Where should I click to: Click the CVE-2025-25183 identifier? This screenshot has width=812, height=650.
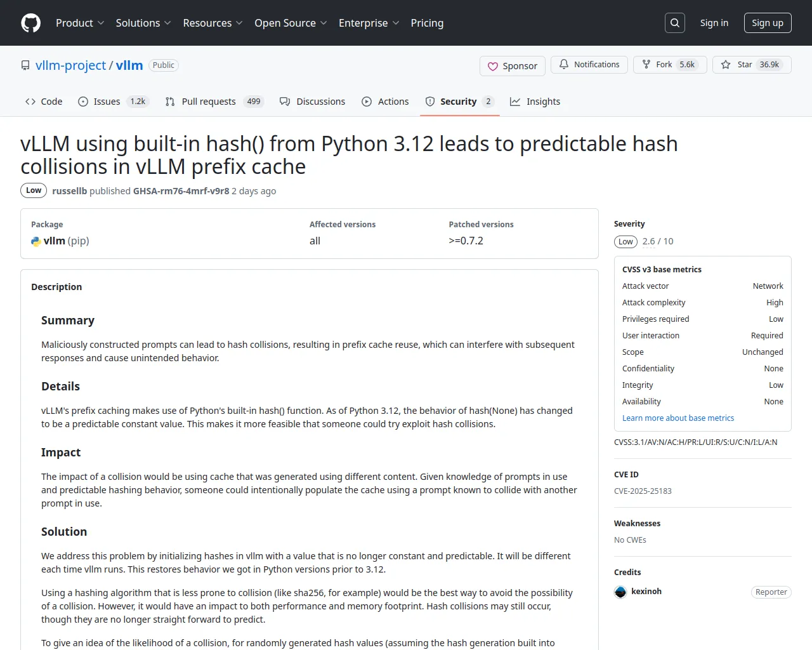pos(643,491)
